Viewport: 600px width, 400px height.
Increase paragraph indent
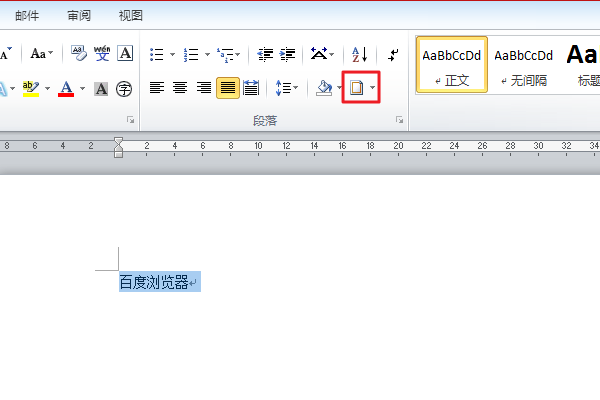pos(287,54)
